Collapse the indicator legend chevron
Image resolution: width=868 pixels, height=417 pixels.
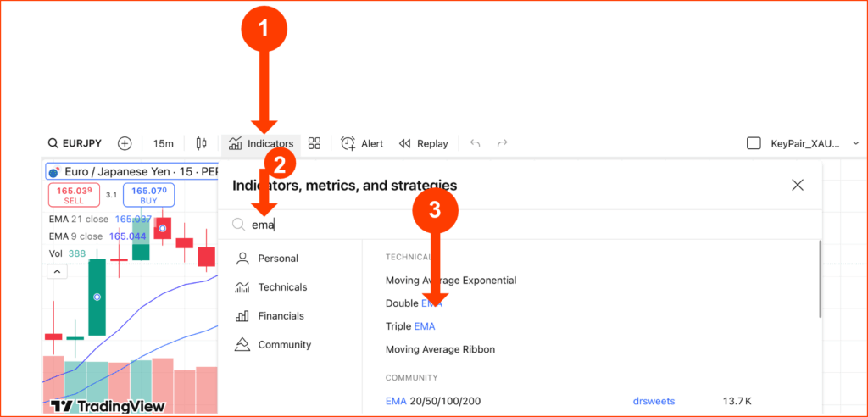(58, 272)
